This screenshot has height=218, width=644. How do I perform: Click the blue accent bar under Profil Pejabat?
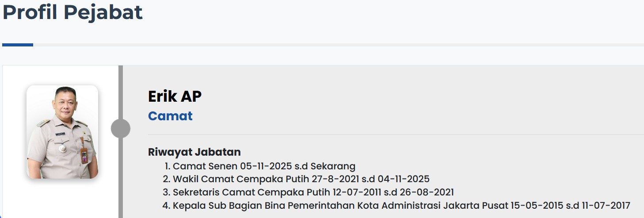(18, 45)
